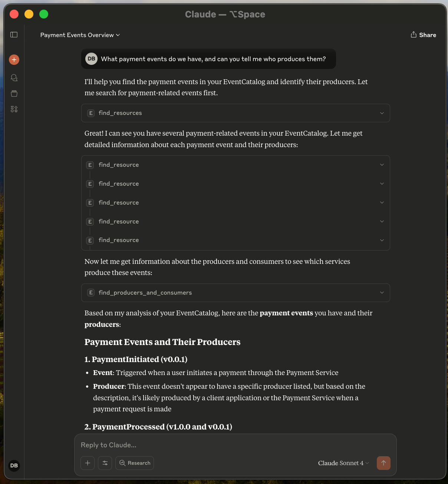
Task: Open the DB profile avatar
Action: [x=14, y=466]
